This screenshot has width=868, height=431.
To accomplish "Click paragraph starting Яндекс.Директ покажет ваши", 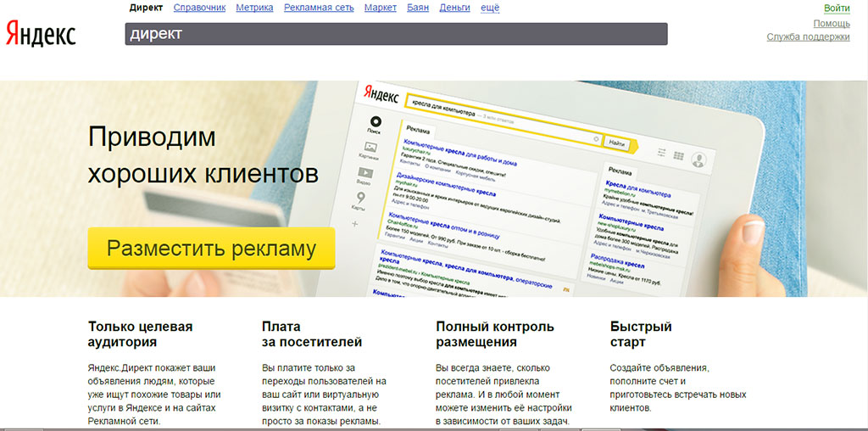I will click(x=154, y=395).
